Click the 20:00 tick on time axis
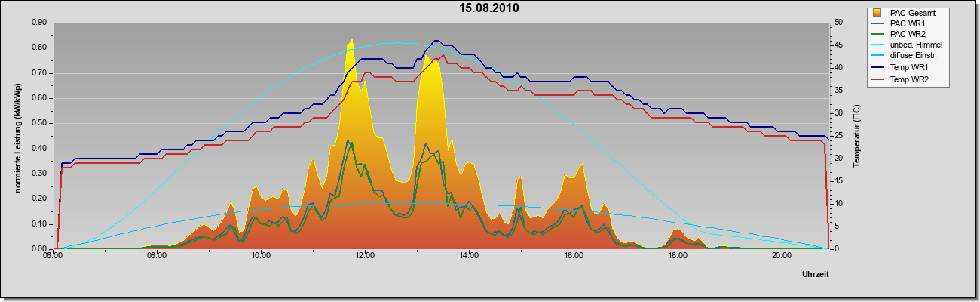The height and width of the screenshot is (302, 980). (x=782, y=256)
